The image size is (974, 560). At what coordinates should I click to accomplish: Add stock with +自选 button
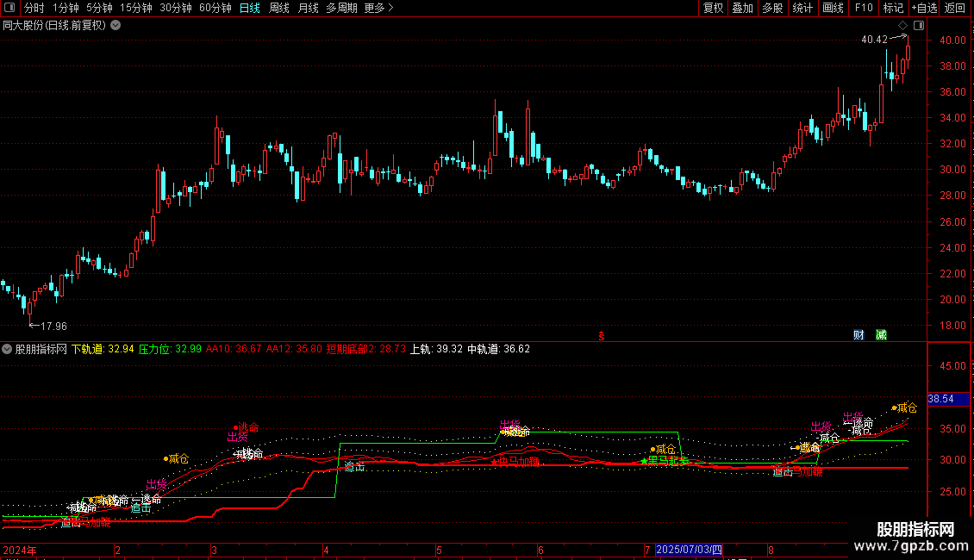click(924, 8)
